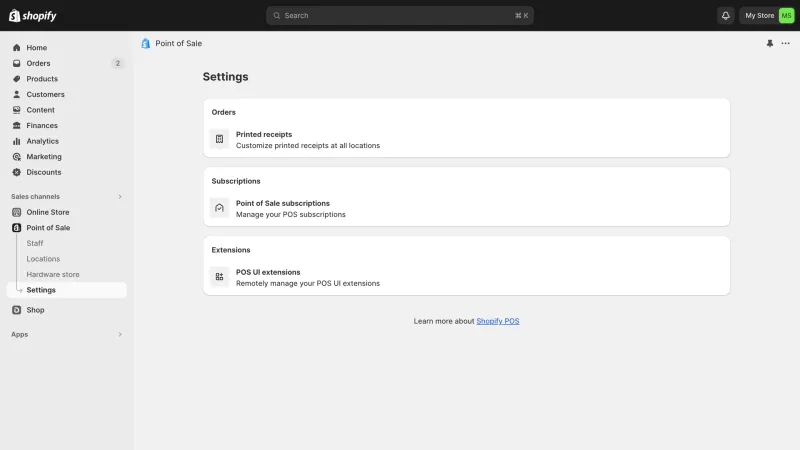
Task: Click the Discounts icon in sidebar
Action: [16, 172]
